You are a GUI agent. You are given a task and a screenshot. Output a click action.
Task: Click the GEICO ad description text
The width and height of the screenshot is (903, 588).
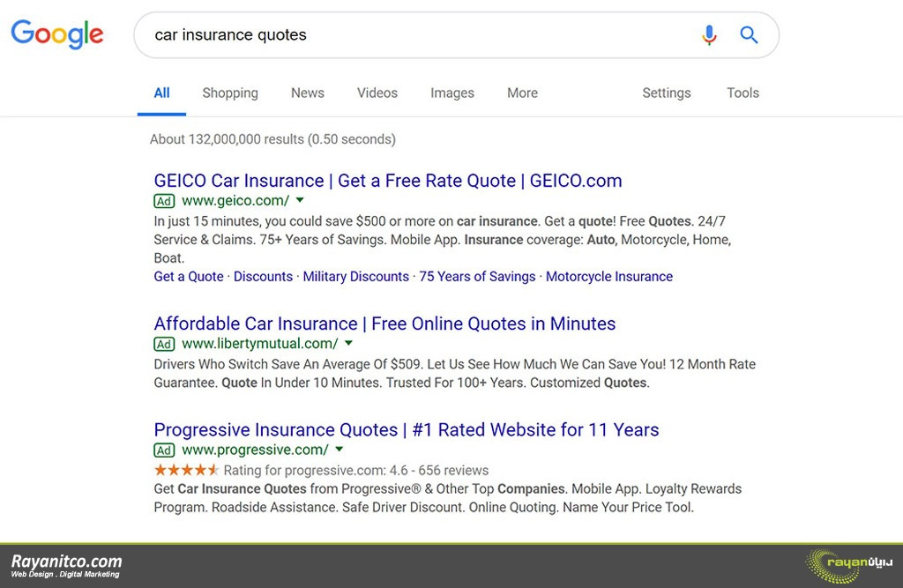click(x=443, y=240)
